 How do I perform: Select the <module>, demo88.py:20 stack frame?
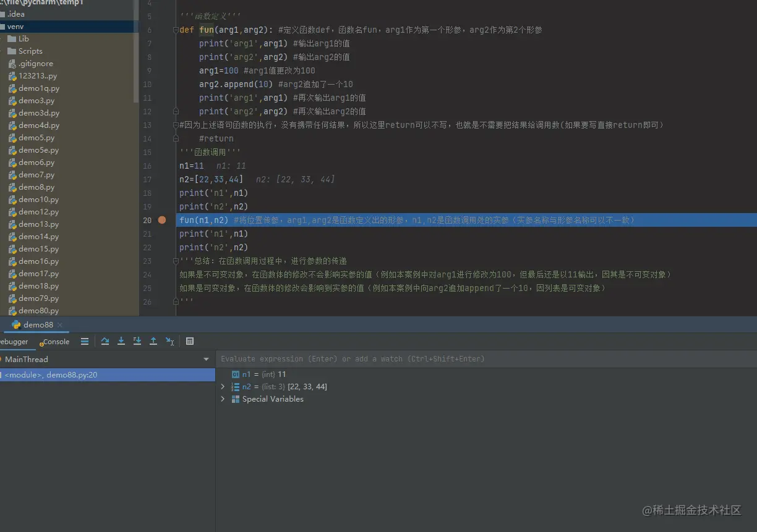click(108, 374)
